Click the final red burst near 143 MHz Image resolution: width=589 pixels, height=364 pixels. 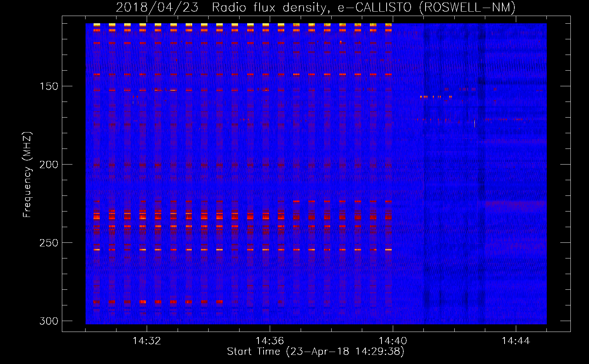pyautogui.click(x=388, y=74)
